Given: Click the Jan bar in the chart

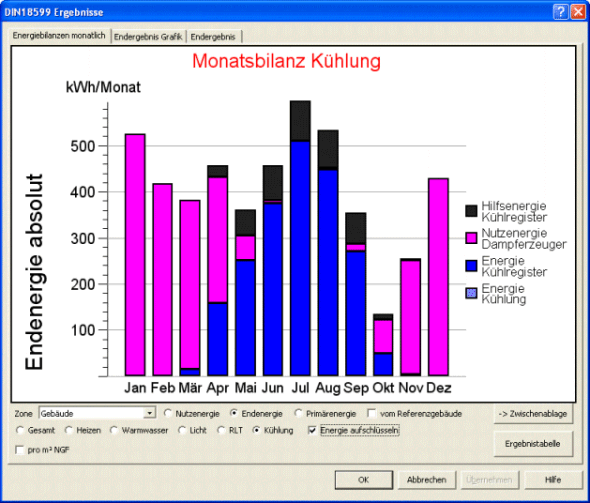Looking at the screenshot, I should point(135,255).
